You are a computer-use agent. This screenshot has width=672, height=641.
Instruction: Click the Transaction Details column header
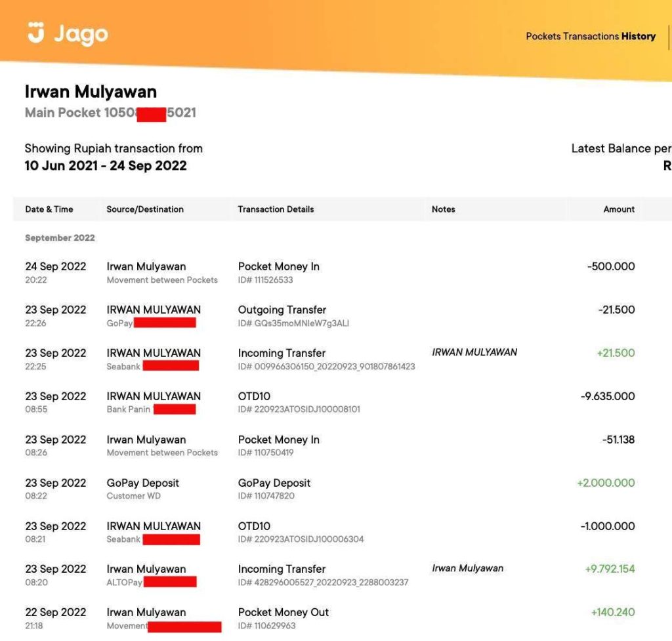[276, 209]
